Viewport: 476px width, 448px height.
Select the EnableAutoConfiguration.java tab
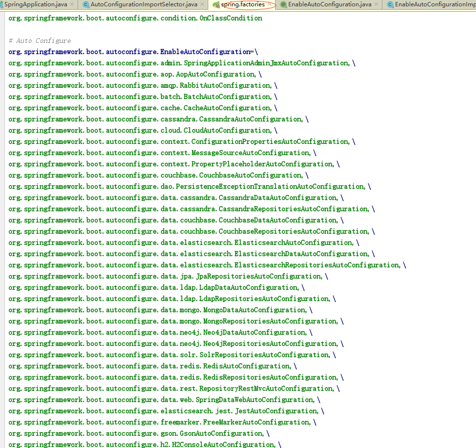[x=330, y=4]
